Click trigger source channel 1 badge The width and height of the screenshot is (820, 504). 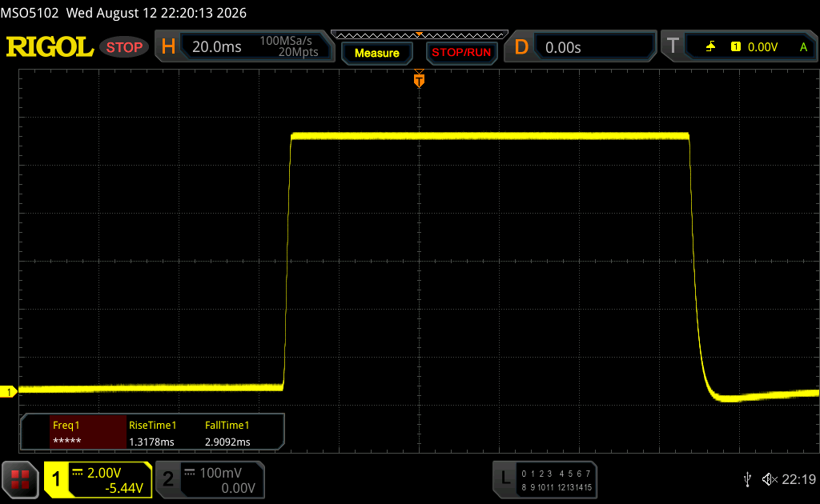(x=735, y=47)
